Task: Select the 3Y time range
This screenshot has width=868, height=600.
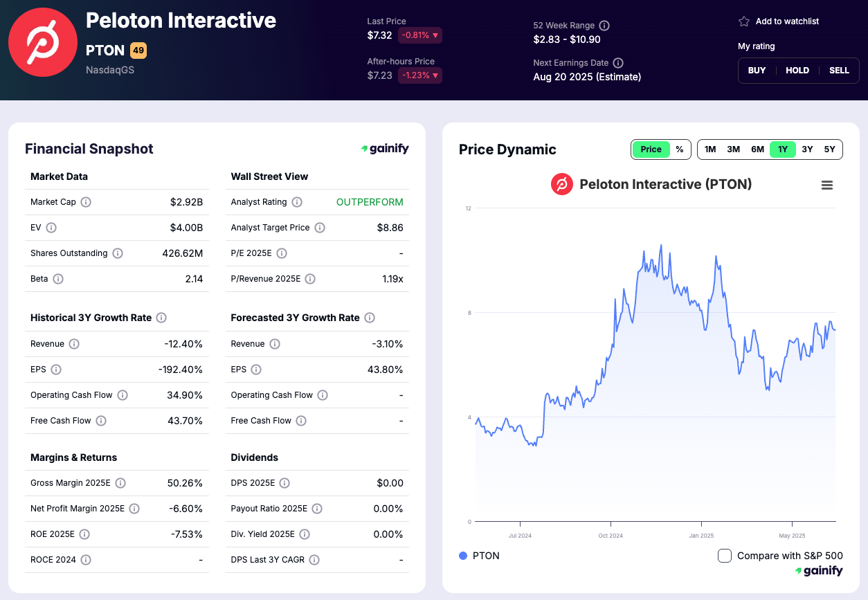Action: [x=807, y=149]
